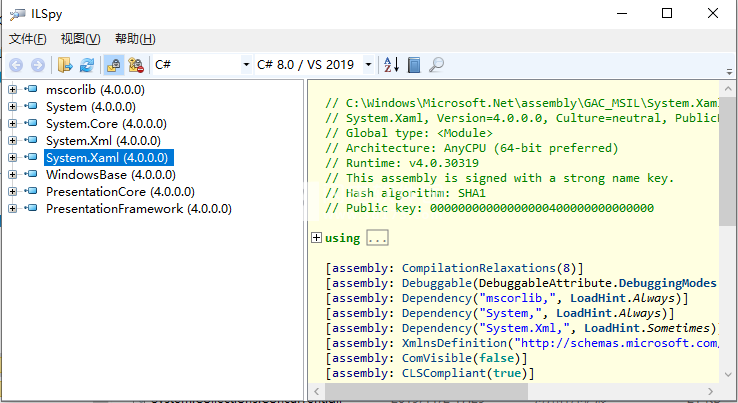
Task: Click code pane scroll down arrow
Action: tap(728, 375)
